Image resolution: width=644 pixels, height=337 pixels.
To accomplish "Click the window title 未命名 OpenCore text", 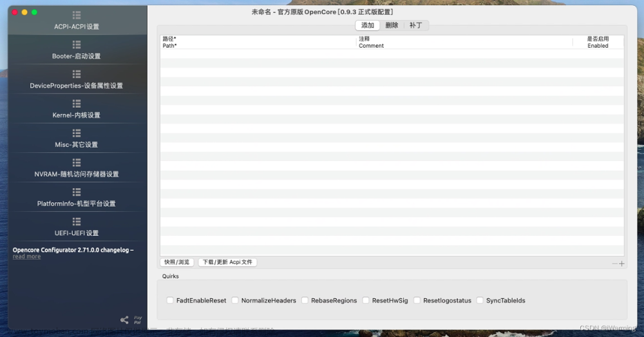I will pyautogui.click(x=323, y=12).
